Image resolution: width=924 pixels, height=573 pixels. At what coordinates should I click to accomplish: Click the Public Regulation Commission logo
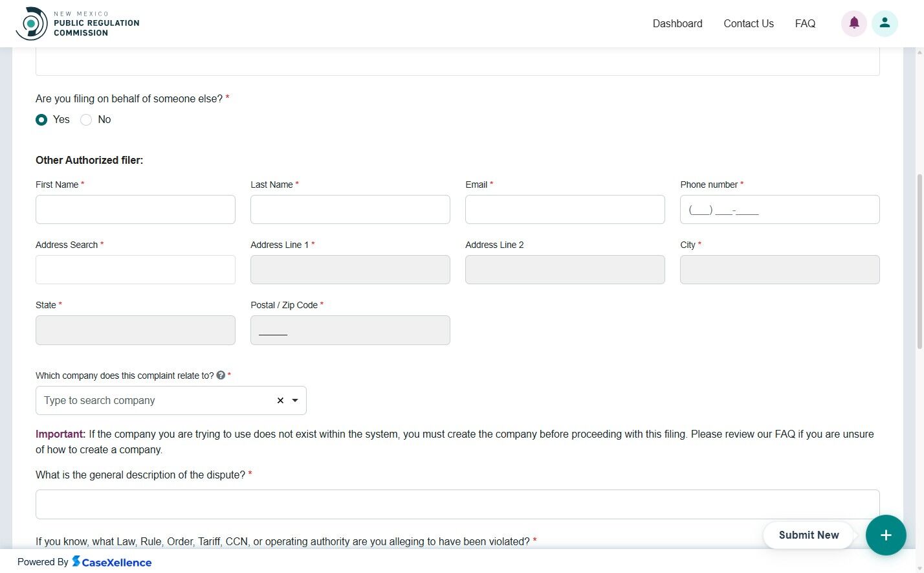(77, 23)
